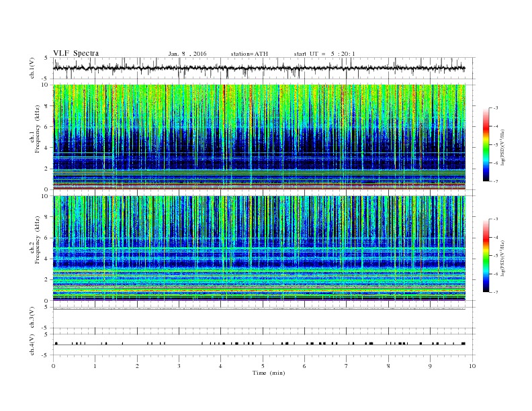
Task: Click the "ch.1(V)" axis label at top
Action: point(32,68)
